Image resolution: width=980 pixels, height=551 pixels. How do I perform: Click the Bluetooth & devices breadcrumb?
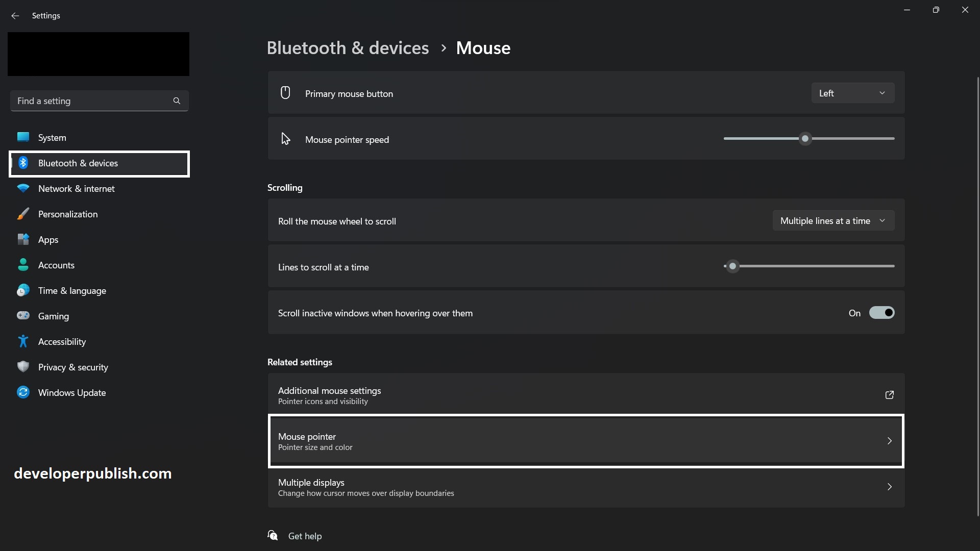348,47
